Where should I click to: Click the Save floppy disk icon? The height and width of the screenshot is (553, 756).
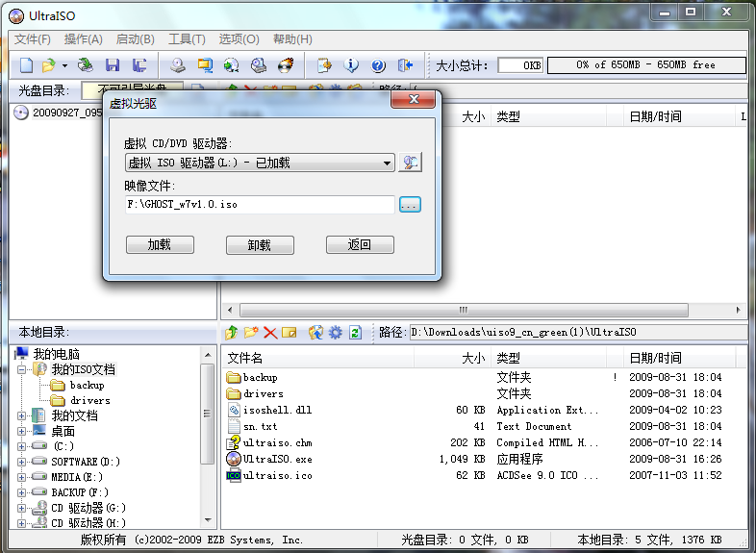113,65
